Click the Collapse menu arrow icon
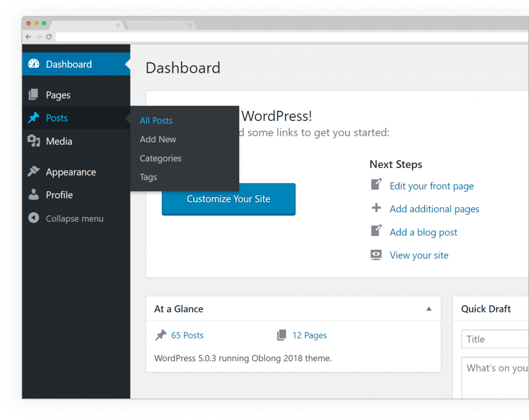The image size is (529, 420). point(34,218)
